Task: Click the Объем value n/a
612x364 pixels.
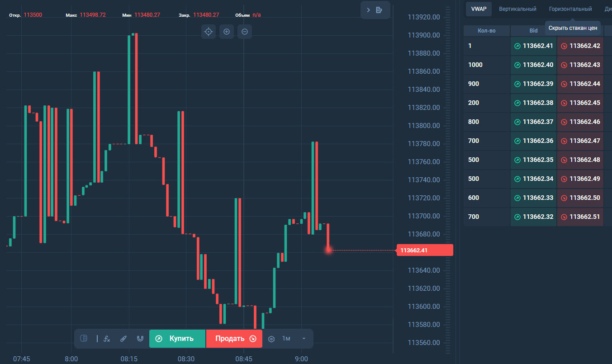Action: (x=256, y=15)
